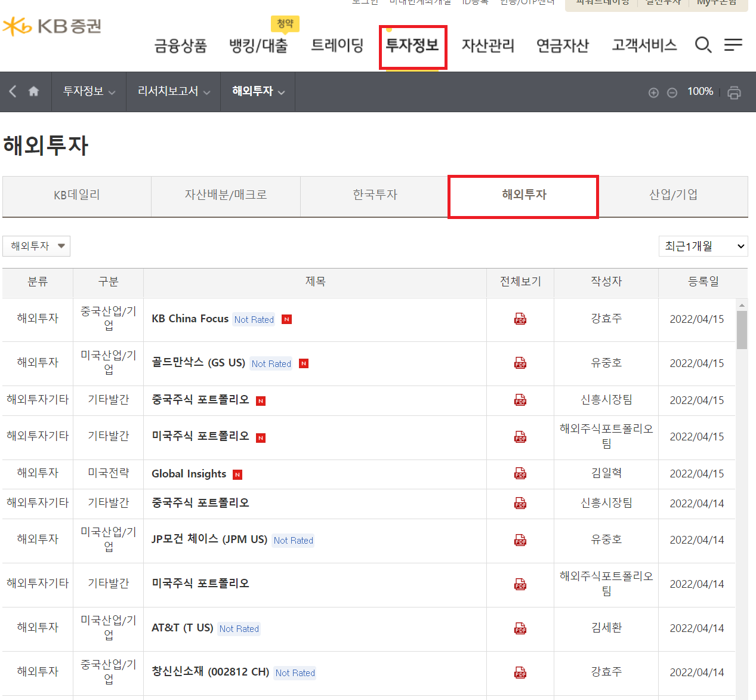Open PDF for 미국주식 포트폴리오 dated 04/14
The width and height of the screenshot is (756, 700).
[520, 584]
